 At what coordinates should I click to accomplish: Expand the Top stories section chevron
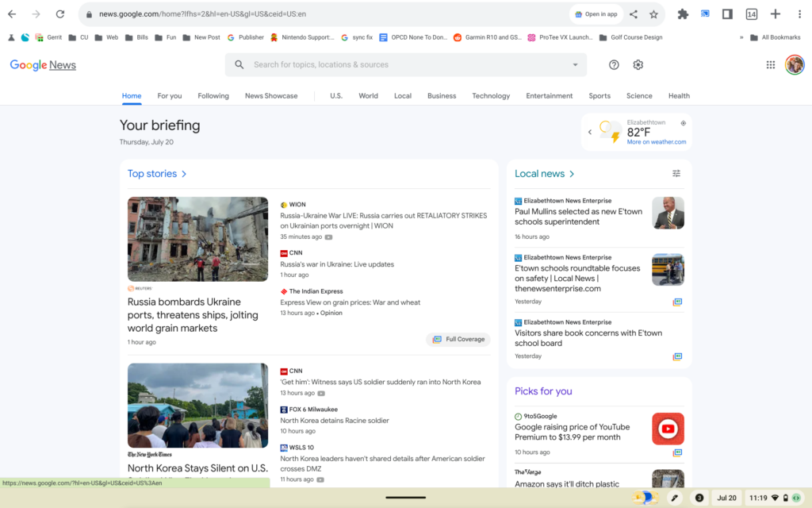184,174
